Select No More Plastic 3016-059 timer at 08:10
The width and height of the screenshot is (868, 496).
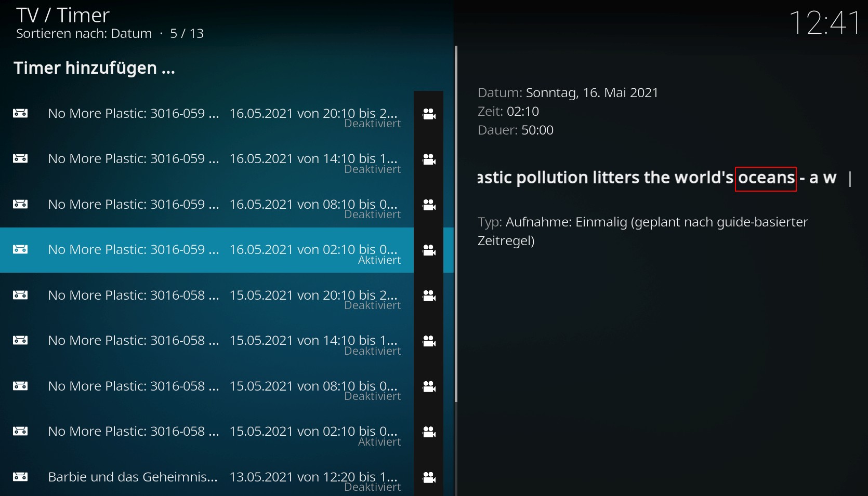[207, 205]
